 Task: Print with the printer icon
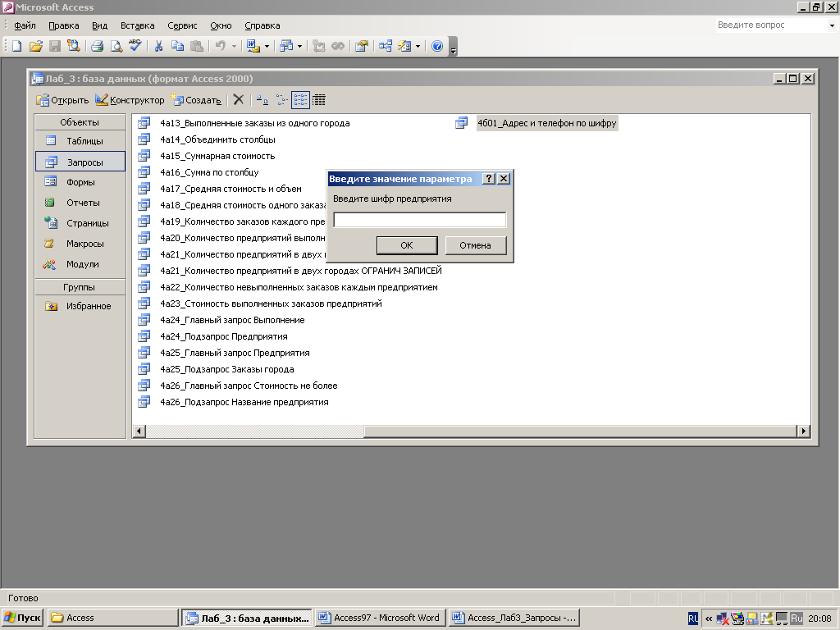pyautogui.click(x=97, y=46)
